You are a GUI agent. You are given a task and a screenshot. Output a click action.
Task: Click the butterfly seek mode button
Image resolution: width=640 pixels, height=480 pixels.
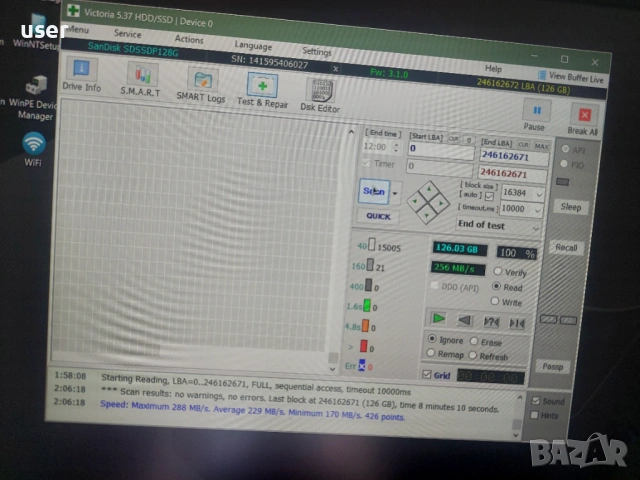pyautogui.click(x=517, y=324)
